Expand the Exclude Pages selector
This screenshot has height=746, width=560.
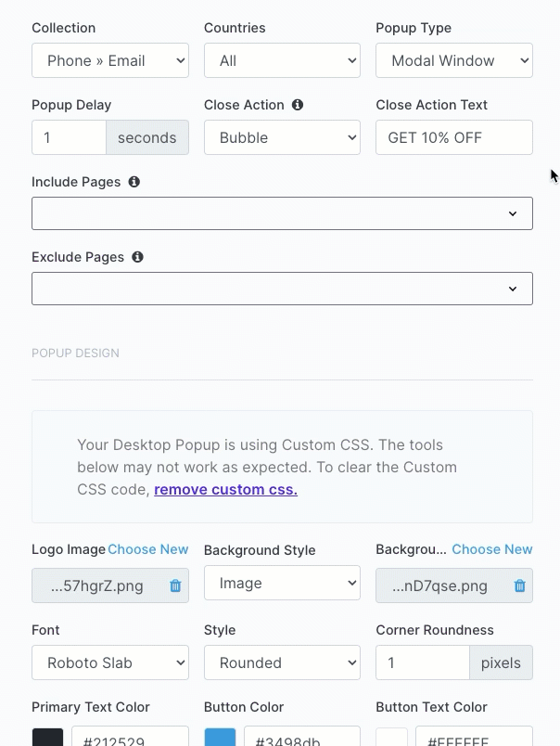point(283,289)
